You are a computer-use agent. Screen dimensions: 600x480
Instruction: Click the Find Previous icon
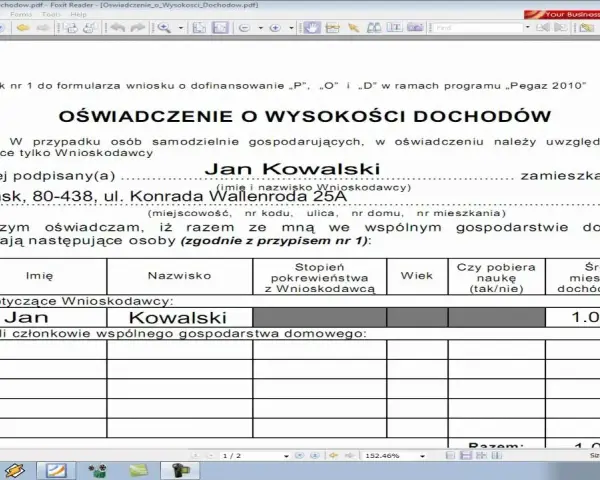(543, 28)
